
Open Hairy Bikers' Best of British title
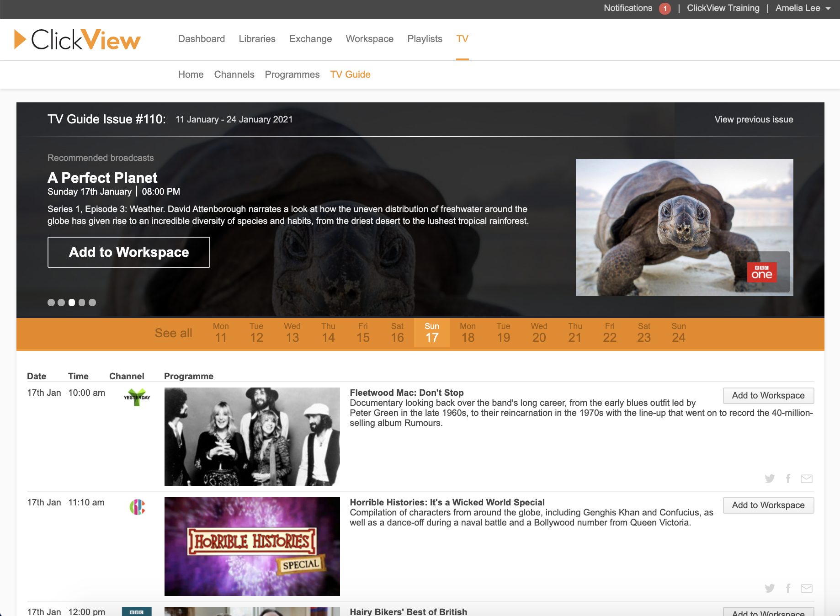coord(408,611)
